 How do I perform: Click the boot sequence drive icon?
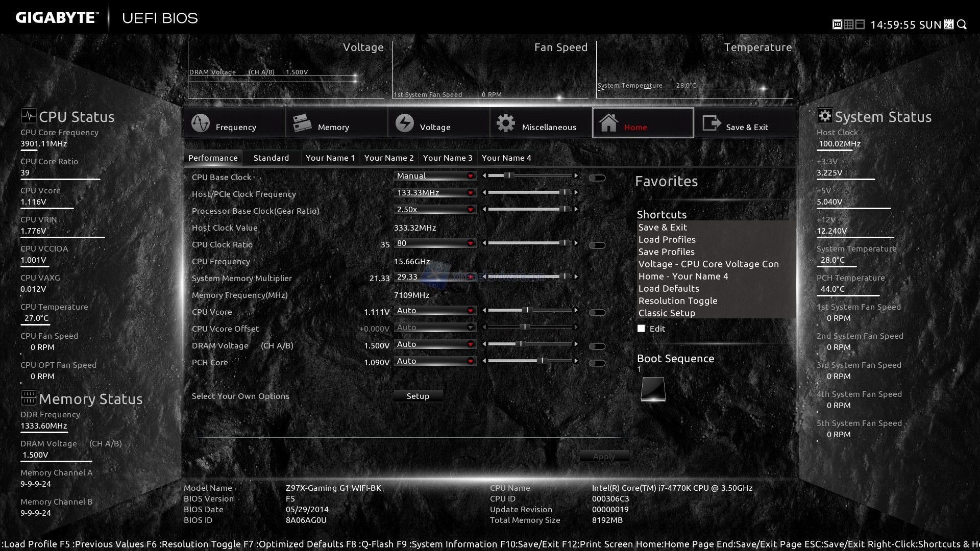(653, 389)
